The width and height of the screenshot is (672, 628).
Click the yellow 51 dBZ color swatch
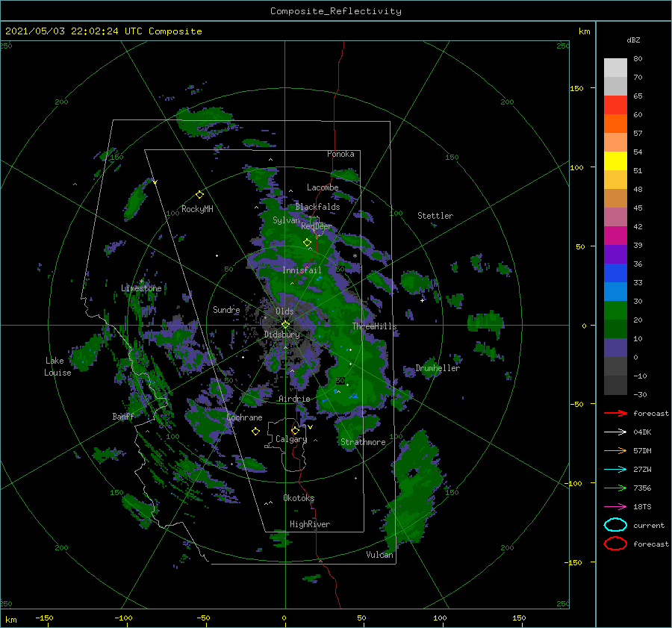pos(615,161)
